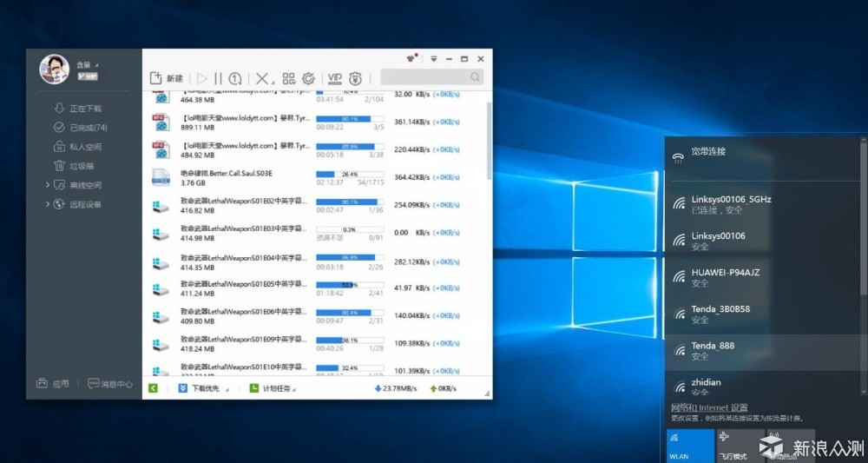Click progress bar of Better.Call.Saul.S03E download
The width and height of the screenshot is (868, 463).
[x=350, y=174]
